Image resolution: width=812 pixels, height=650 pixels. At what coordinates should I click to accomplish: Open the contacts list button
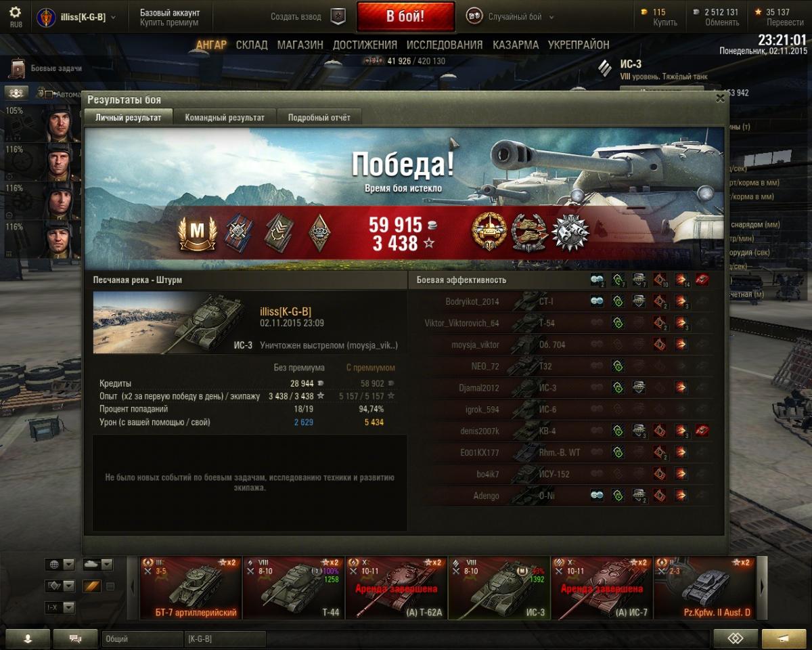(x=28, y=638)
